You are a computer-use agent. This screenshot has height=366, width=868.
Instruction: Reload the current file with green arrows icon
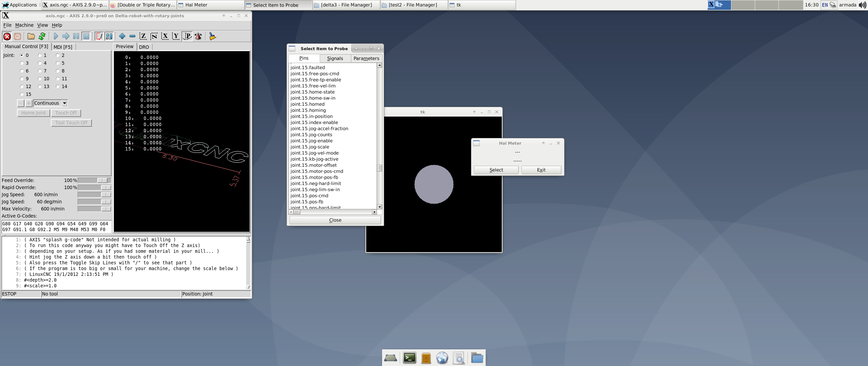(42, 36)
